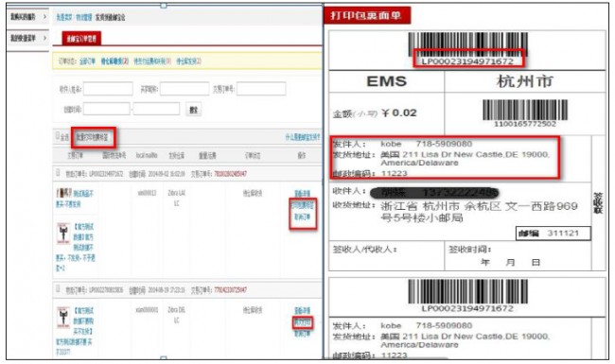View details link for the Zebra LAX order
The height and width of the screenshot is (364, 615).
click(x=302, y=194)
